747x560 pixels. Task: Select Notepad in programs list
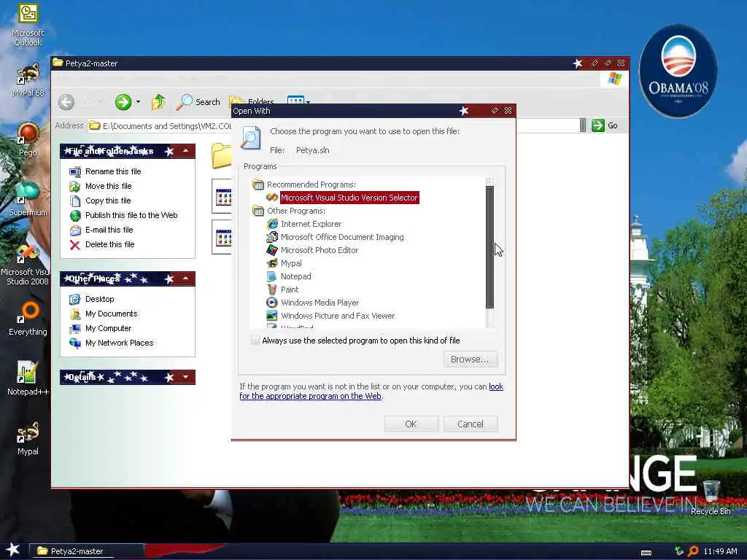(x=296, y=276)
